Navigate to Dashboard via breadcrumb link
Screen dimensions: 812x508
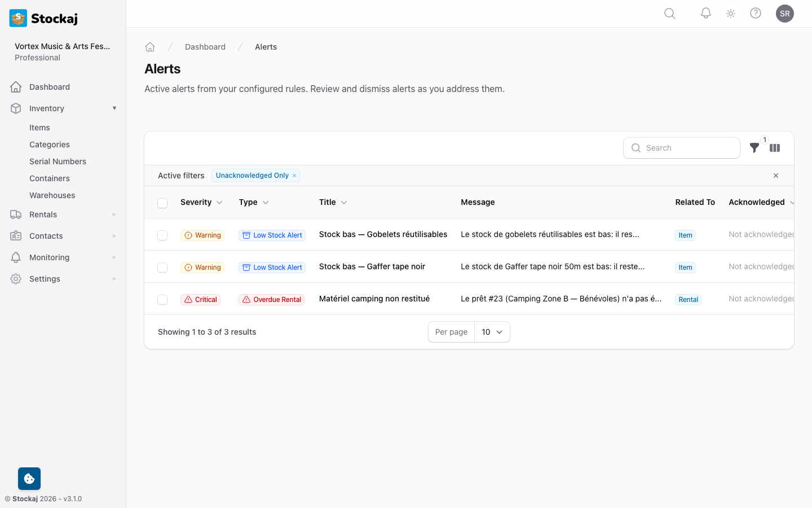(205, 47)
